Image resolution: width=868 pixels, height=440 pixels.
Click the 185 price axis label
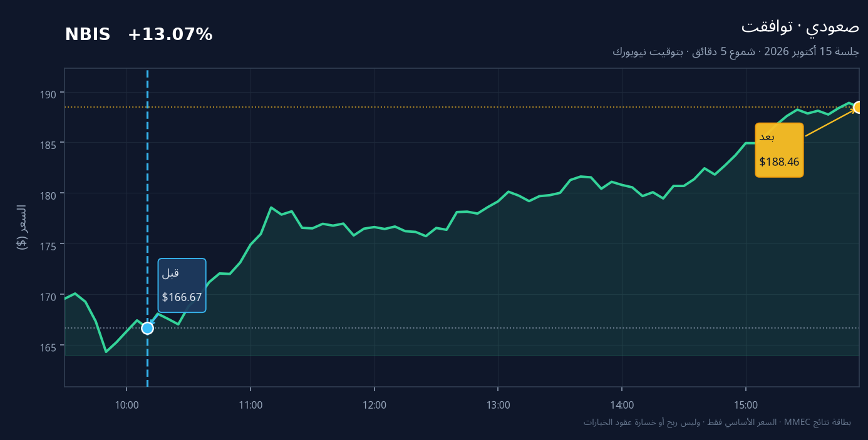point(49,145)
